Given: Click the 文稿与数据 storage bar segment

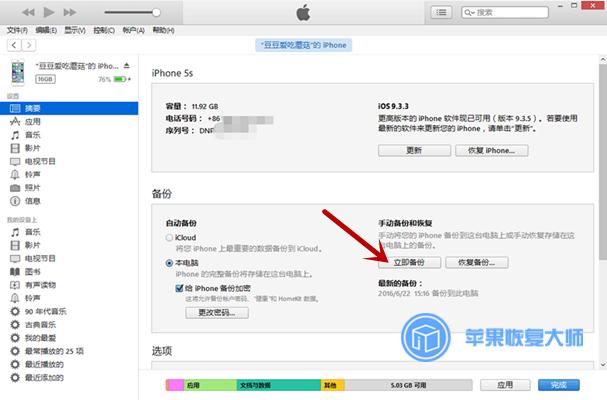Looking at the screenshot, I should (278, 385).
